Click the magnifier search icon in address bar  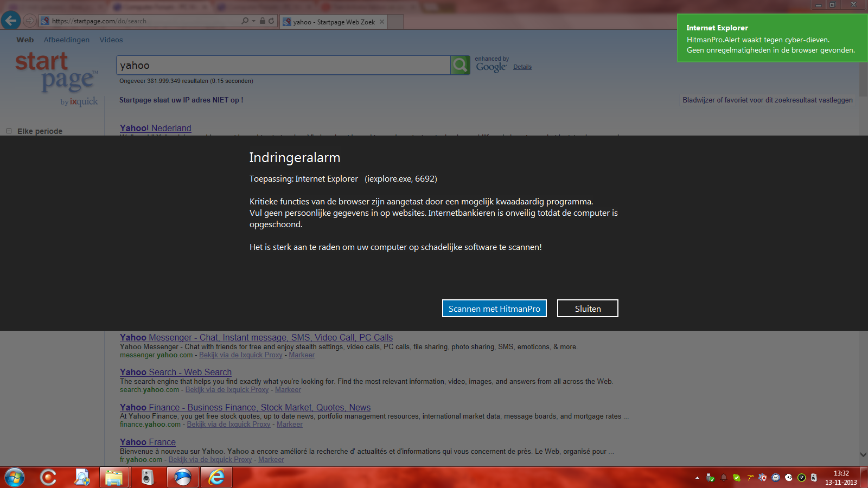[245, 21]
